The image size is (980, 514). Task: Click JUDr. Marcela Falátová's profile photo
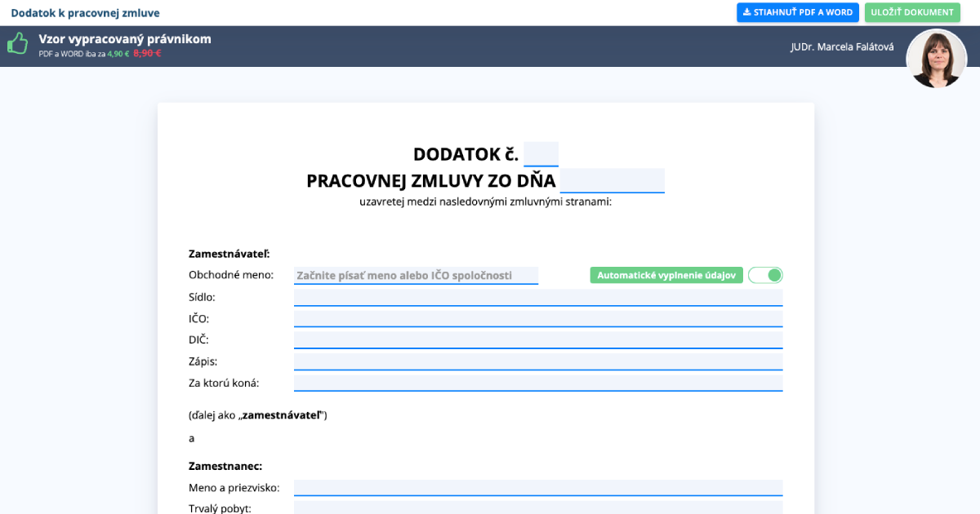coord(936,58)
